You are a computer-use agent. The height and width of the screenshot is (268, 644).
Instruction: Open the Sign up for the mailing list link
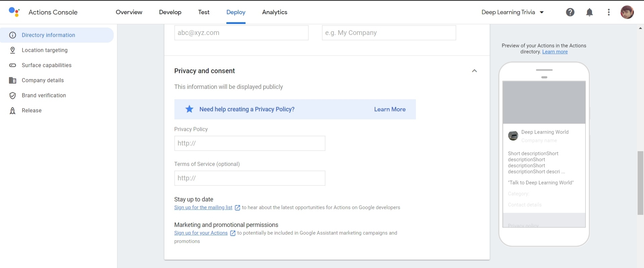[x=203, y=208]
